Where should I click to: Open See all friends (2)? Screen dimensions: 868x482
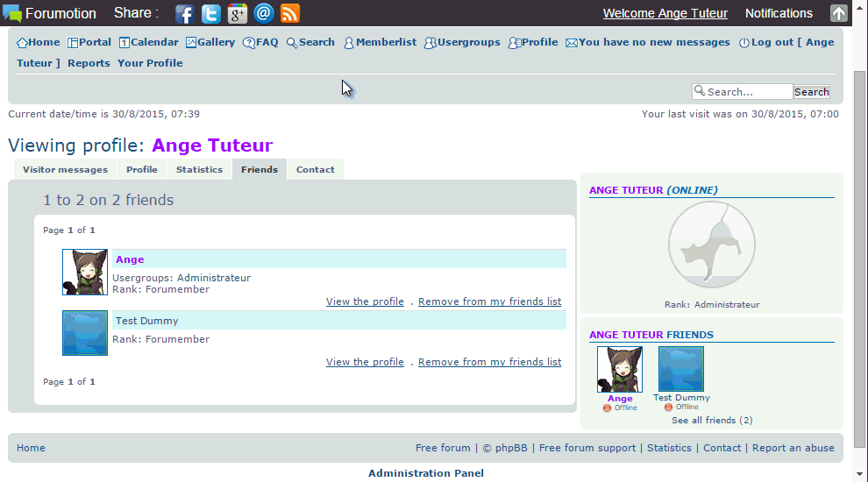712,420
